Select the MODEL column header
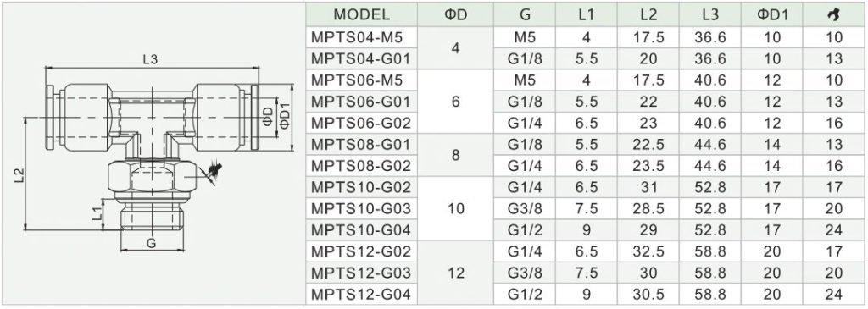The height and width of the screenshot is (309, 868). pos(362,15)
